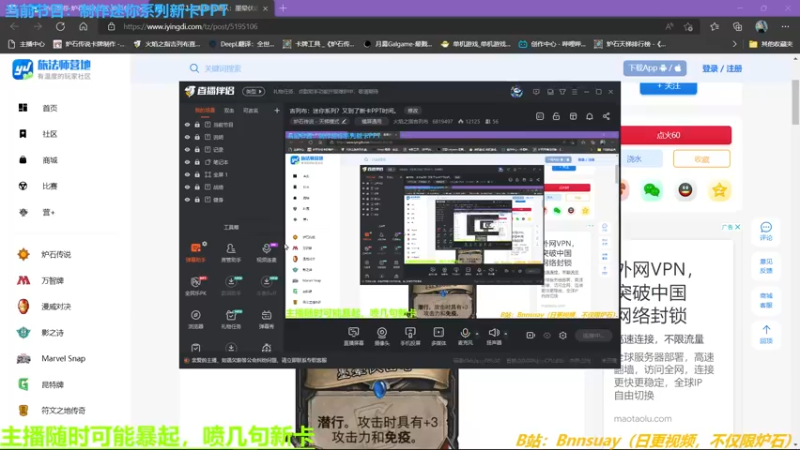Open the browser more options menu
The height and width of the screenshot is (450, 800).
(x=785, y=27)
